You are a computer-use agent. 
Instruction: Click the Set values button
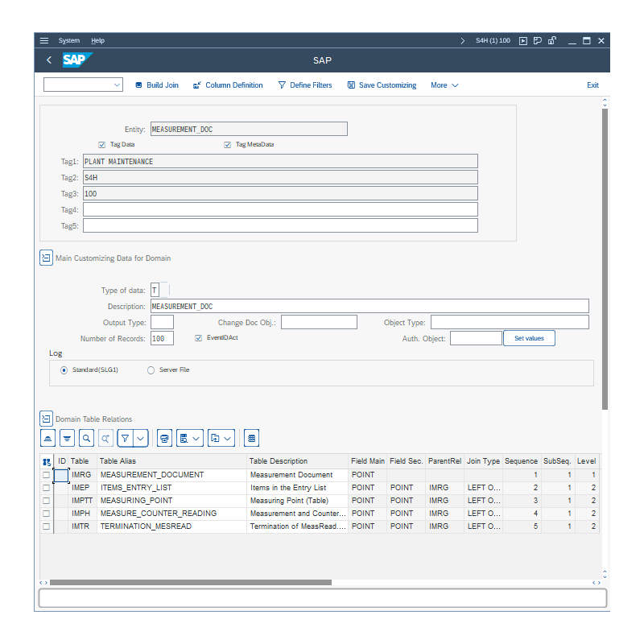(529, 338)
